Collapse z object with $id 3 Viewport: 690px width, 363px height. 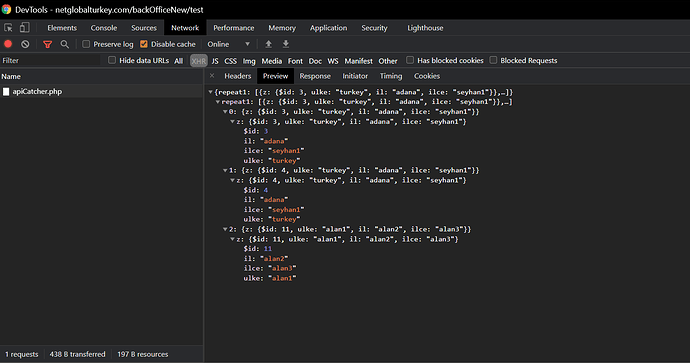(x=233, y=121)
